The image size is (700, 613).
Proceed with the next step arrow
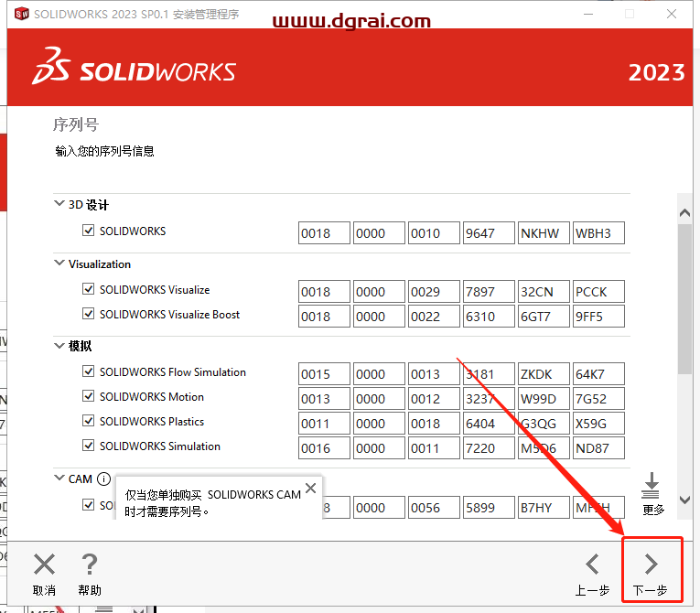coord(651,564)
